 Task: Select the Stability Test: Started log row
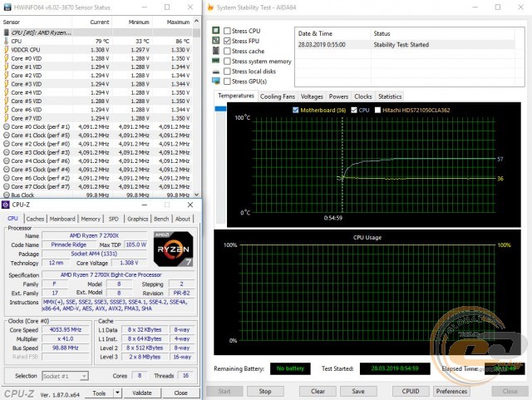[406, 45]
